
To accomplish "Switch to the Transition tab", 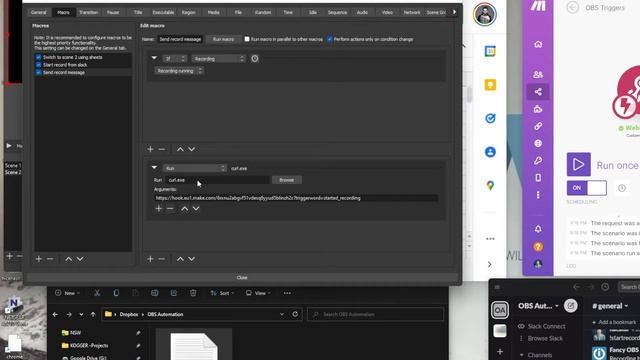I will click(x=89, y=13).
